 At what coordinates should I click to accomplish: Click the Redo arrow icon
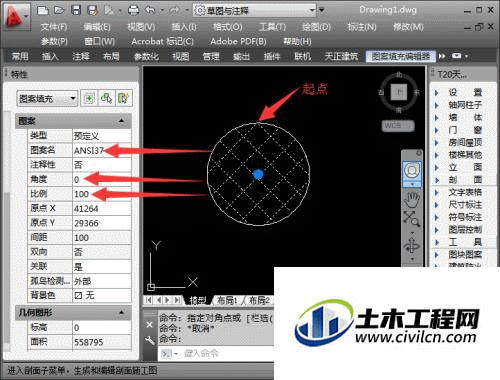pyautogui.click(x=174, y=11)
